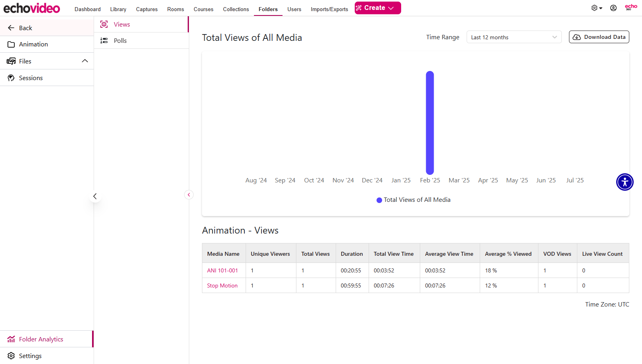Click the Folder Analytics chart icon
This screenshot has height=364, width=642.
click(x=11, y=339)
